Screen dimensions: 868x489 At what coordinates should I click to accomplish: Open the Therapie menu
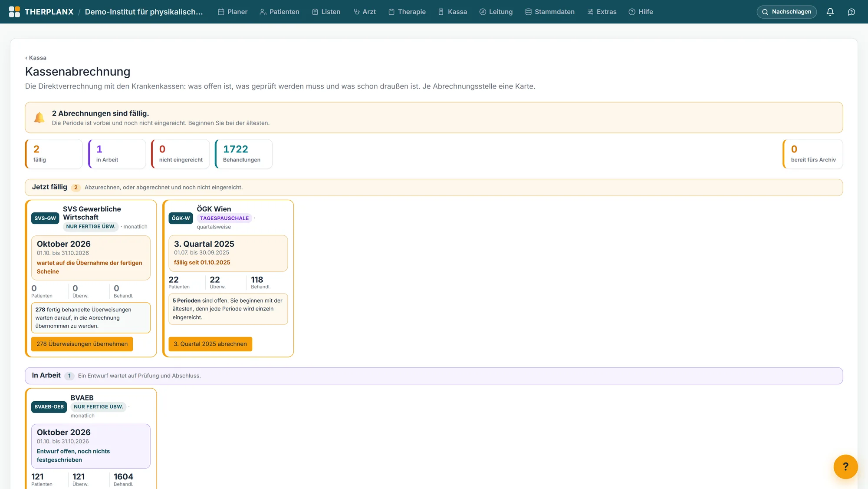click(x=407, y=12)
